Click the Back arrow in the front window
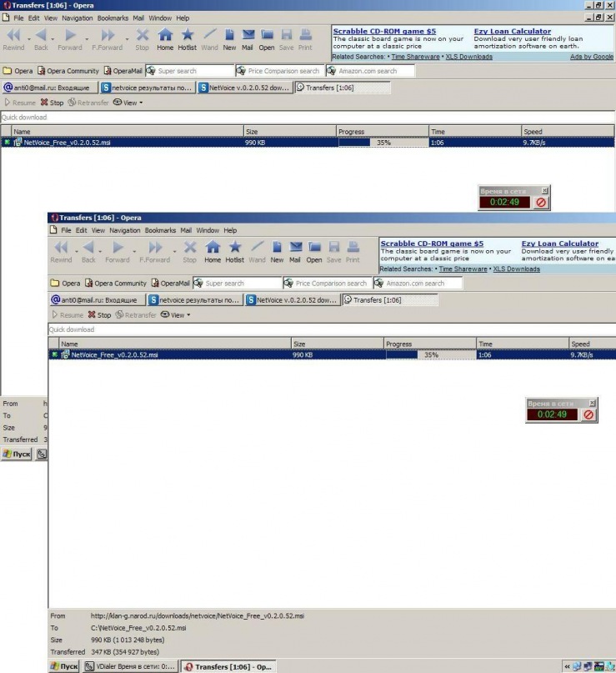This screenshot has height=673, width=616. coord(88,247)
